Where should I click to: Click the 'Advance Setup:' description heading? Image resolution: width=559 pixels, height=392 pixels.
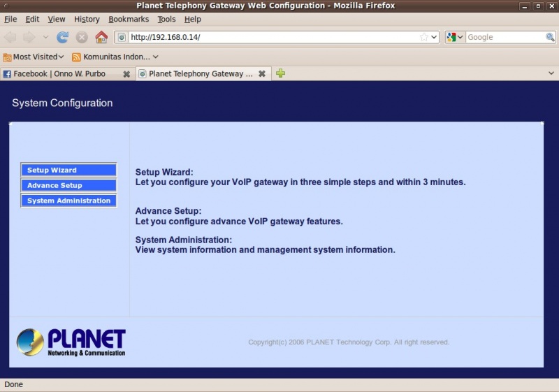[168, 211]
